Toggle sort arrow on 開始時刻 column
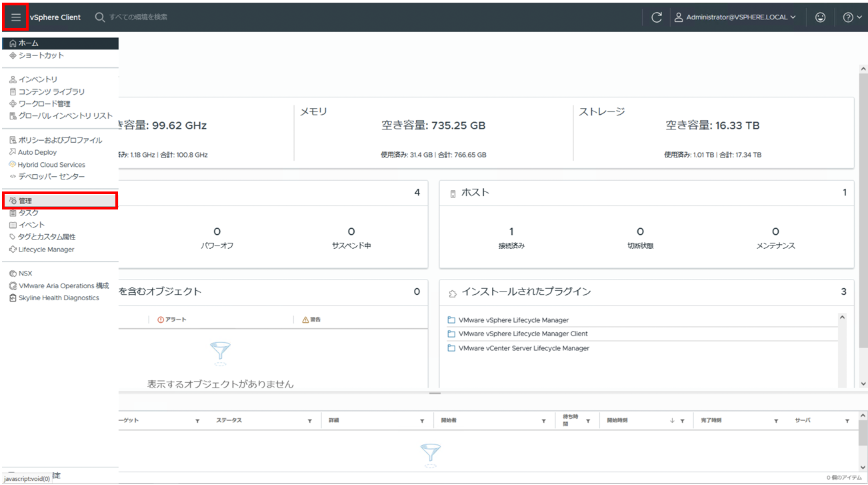 pos(673,421)
